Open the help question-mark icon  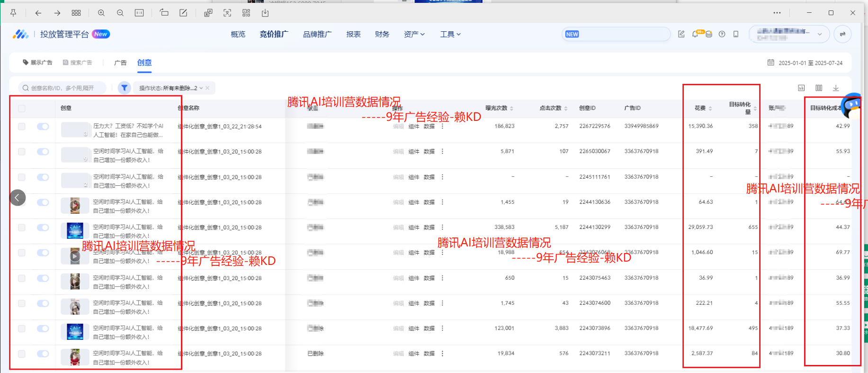click(722, 34)
